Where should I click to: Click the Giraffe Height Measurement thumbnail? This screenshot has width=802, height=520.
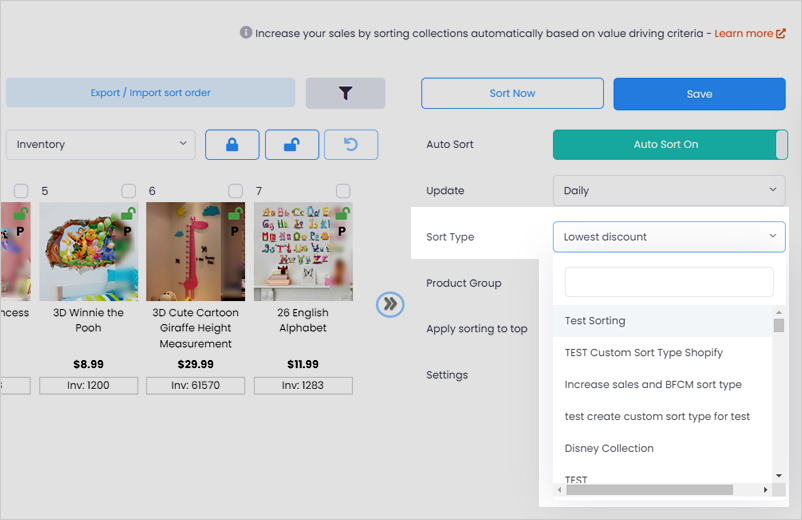195,252
